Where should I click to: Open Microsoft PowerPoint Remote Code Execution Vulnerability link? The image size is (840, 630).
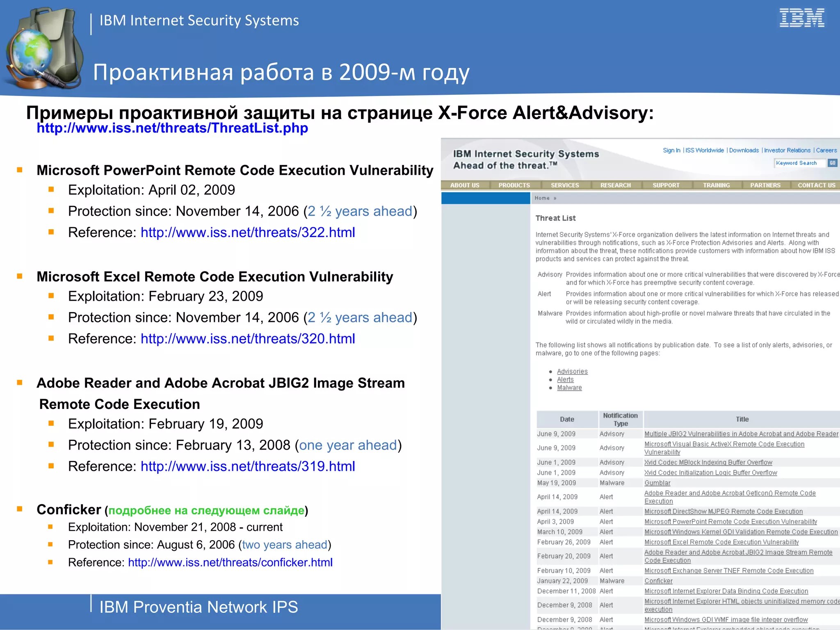coord(731,522)
